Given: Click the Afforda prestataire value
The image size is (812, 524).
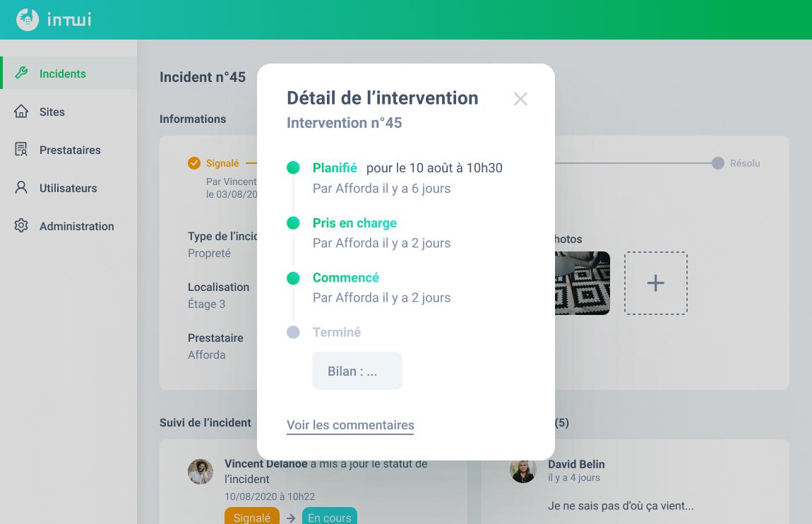Looking at the screenshot, I should (x=207, y=355).
